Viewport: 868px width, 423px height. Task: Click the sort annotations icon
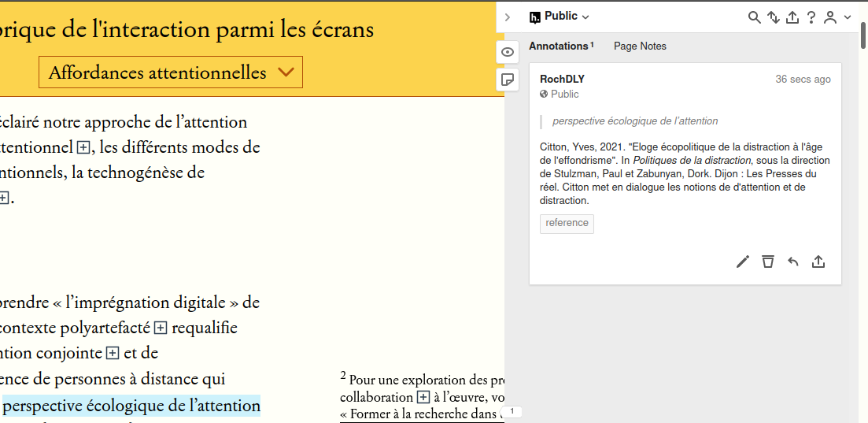point(774,17)
